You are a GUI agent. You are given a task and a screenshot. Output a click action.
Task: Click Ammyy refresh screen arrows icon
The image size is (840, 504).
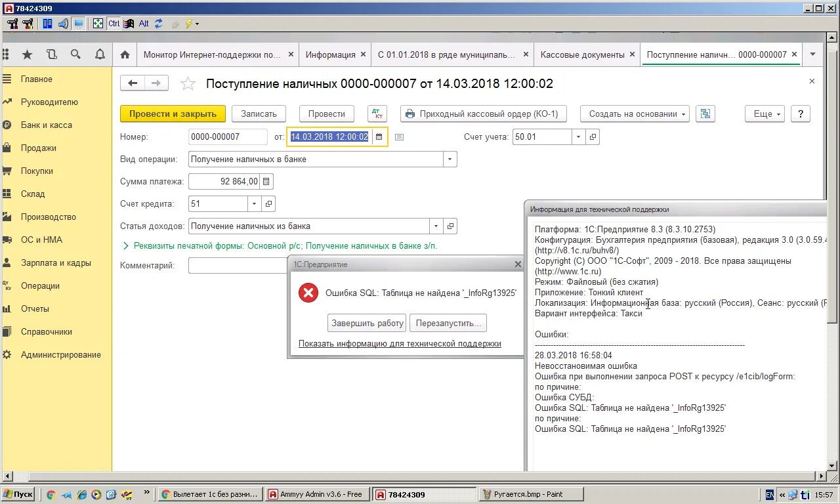(x=159, y=24)
